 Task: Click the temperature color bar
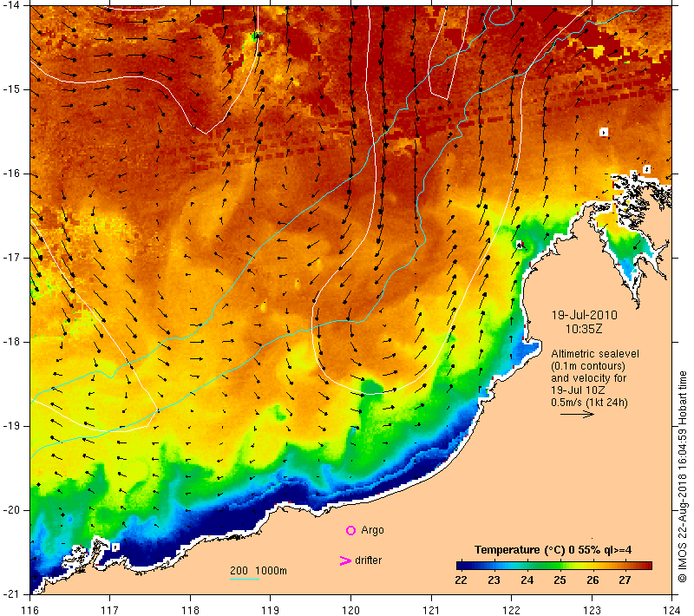554,566
